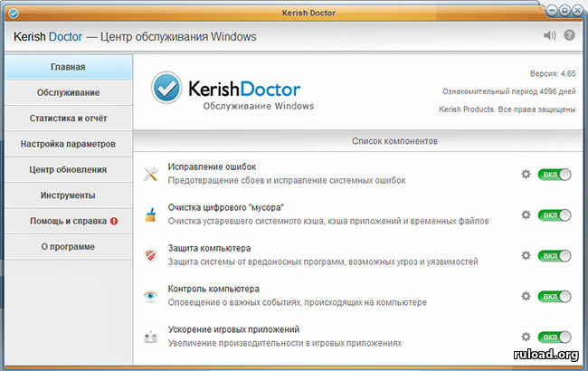Click the eye icon for Контроль компьютера
588x371 pixels.
[x=150, y=296]
